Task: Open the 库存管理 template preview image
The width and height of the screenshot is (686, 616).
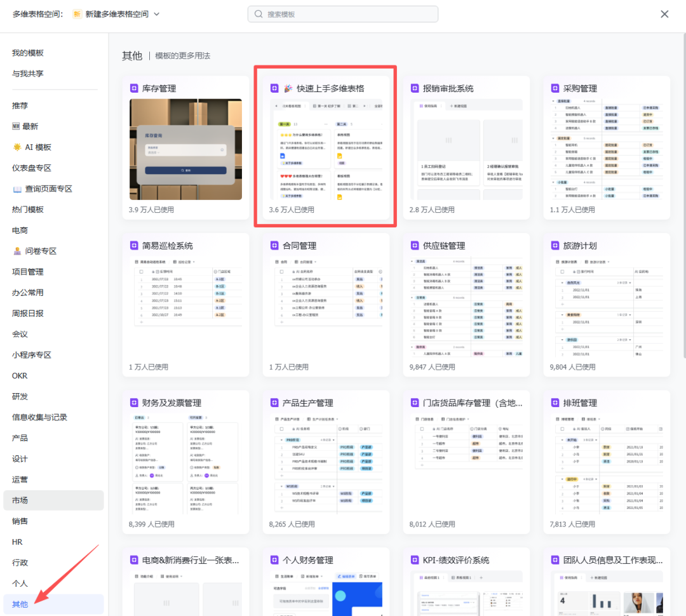Action: click(x=185, y=149)
